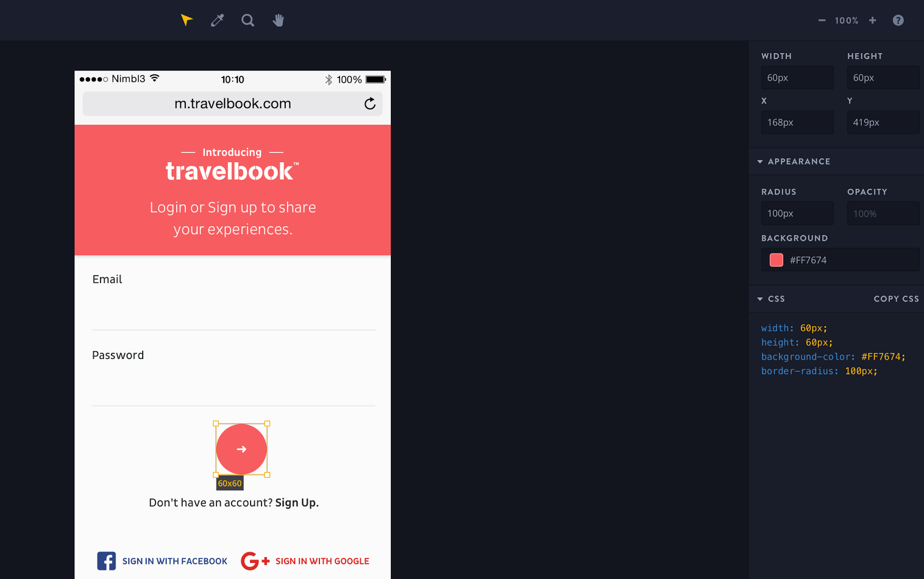Click the Bluetooth status icon
The image size is (924, 579).
[329, 80]
